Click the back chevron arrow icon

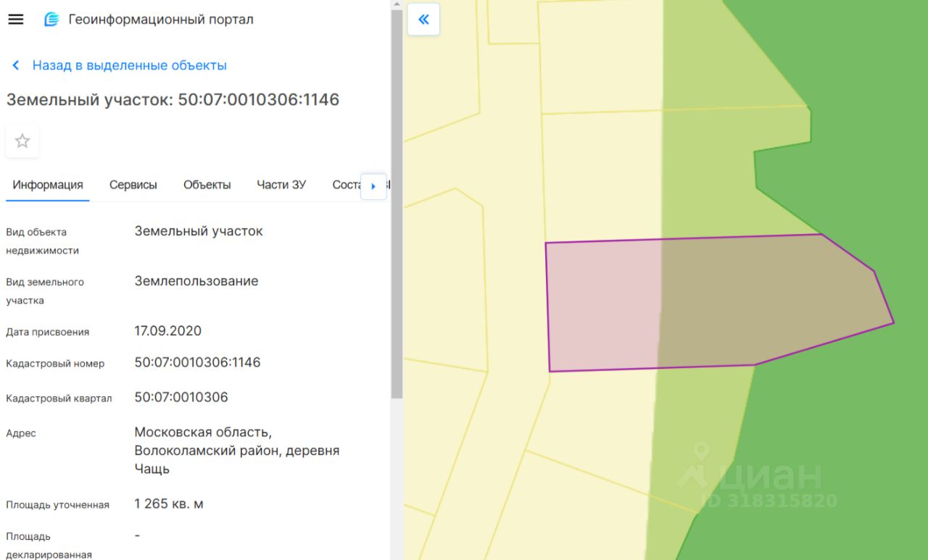(15, 66)
